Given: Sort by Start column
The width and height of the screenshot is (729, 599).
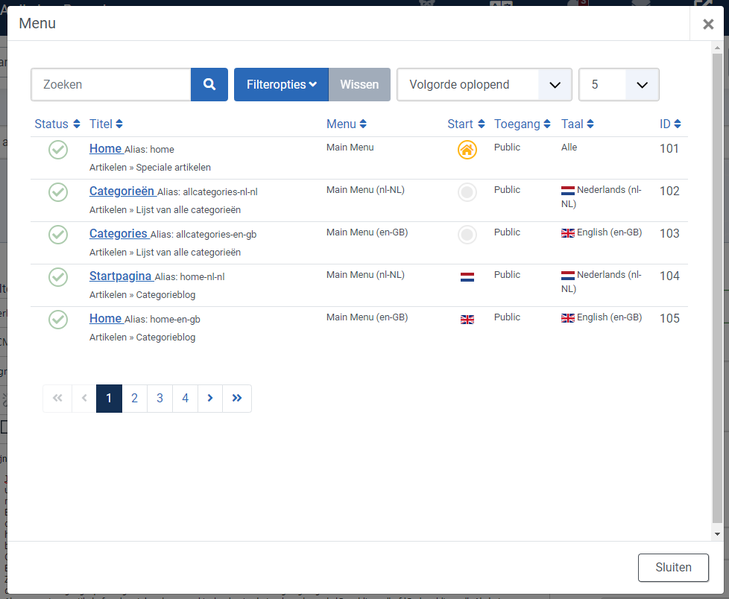Looking at the screenshot, I should [466, 124].
